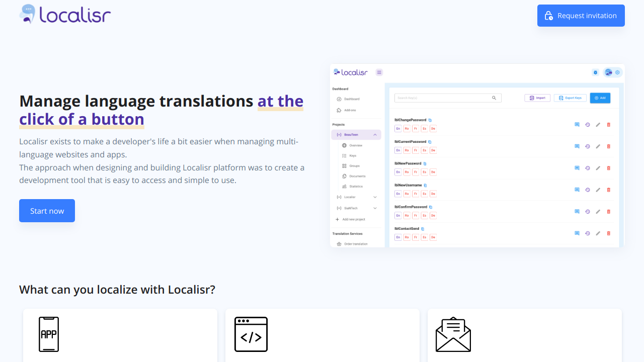Click the hamburger menu icon in the dashboard preview
This screenshot has width=644, height=362.
click(x=379, y=72)
